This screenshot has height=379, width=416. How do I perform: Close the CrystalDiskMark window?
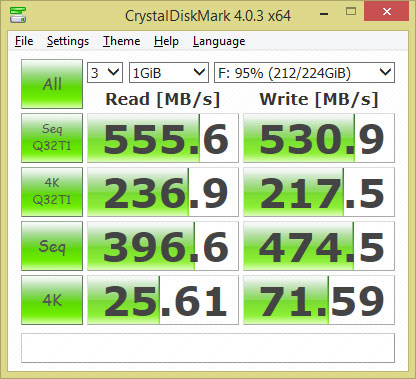(x=387, y=11)
